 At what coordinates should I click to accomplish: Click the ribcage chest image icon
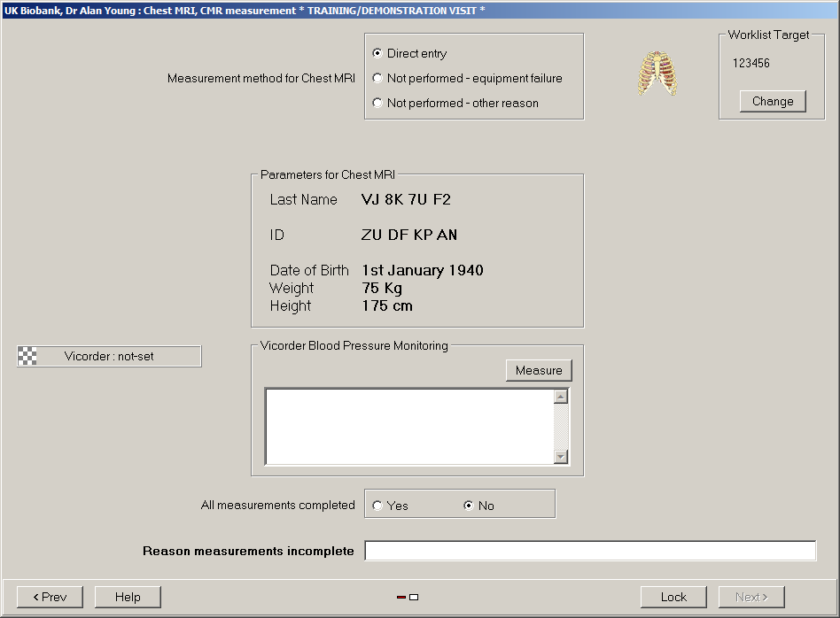coord(657,73)
